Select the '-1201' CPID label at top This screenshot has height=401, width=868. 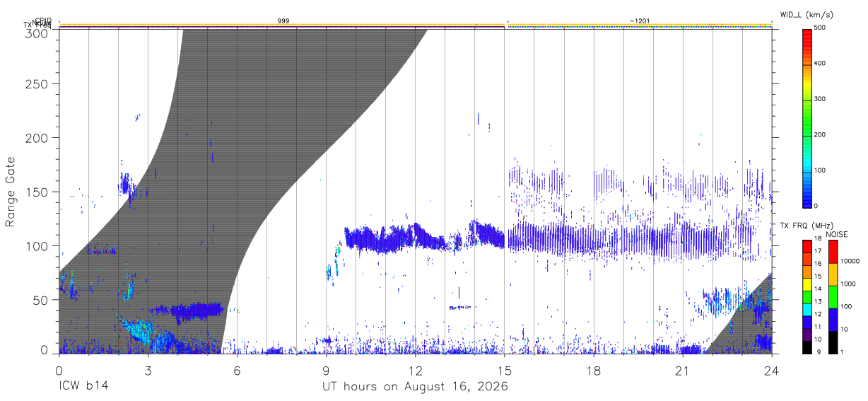click(x=640, y=22)
